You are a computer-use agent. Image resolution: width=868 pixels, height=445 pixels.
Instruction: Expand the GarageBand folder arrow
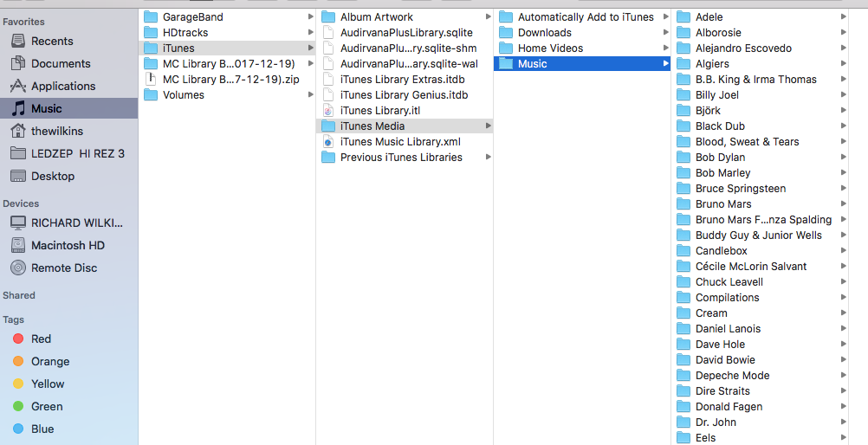(310, 16)
